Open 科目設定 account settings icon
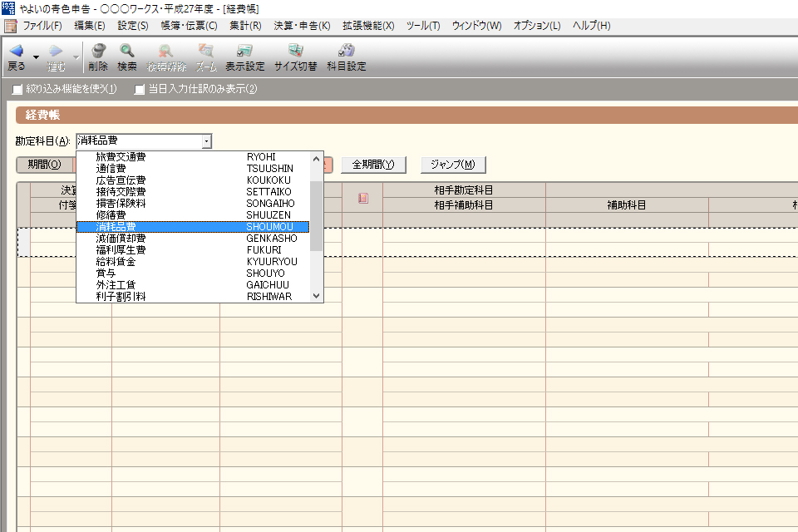Viewport: 798px width, 532px height. click(347, 51)
